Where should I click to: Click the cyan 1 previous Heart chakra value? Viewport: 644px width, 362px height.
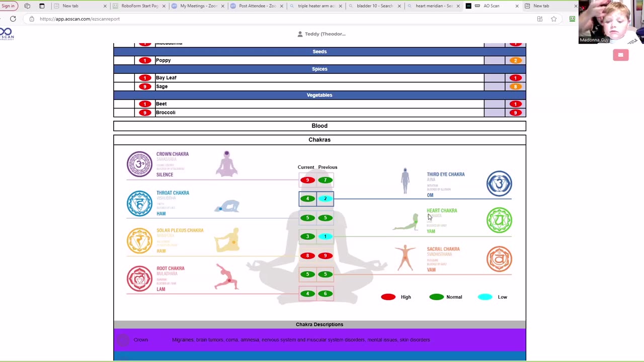point(325,236)
